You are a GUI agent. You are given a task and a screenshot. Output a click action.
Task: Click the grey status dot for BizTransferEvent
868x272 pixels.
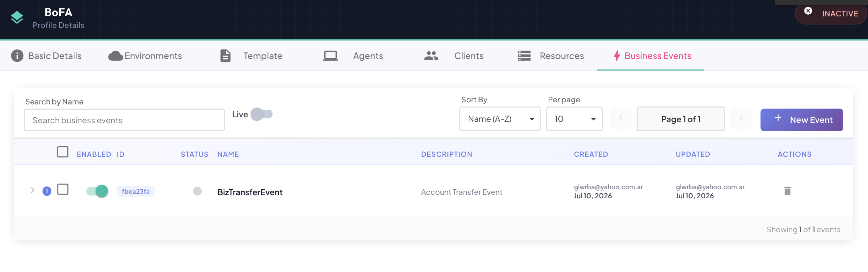(197, 191)
